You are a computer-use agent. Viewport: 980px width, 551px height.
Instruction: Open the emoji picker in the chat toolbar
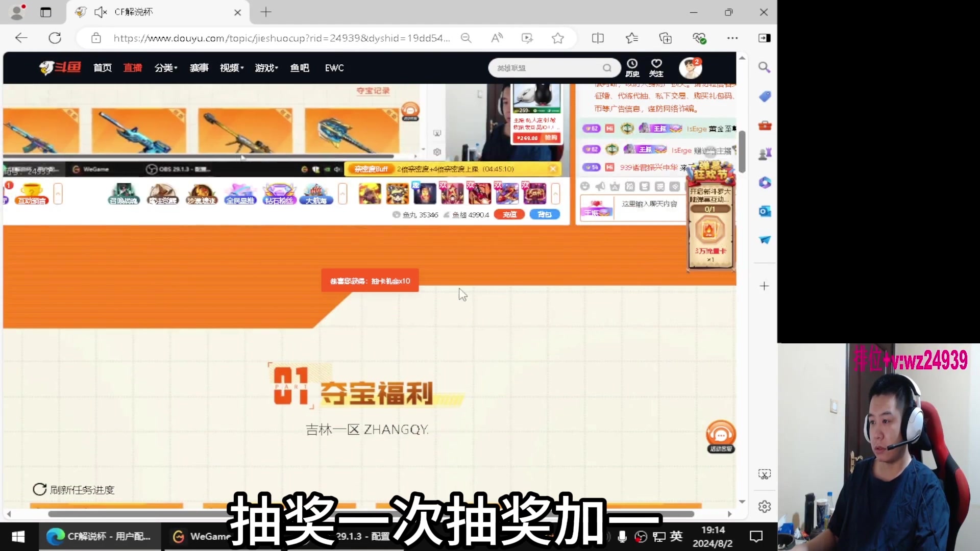click(x=585, y=186)
